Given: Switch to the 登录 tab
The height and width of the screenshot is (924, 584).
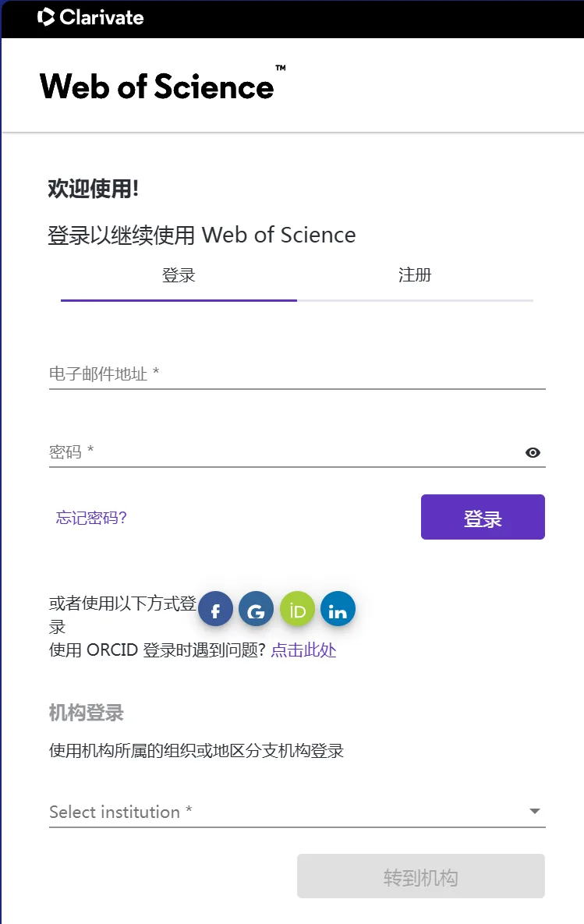Looking at the screenshot, I should (179, 275).
